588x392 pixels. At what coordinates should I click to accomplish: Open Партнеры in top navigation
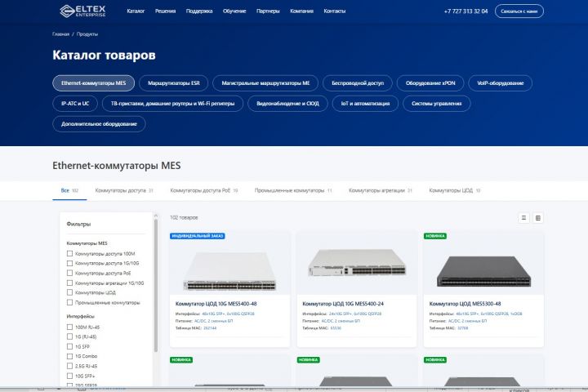point(268,11)
